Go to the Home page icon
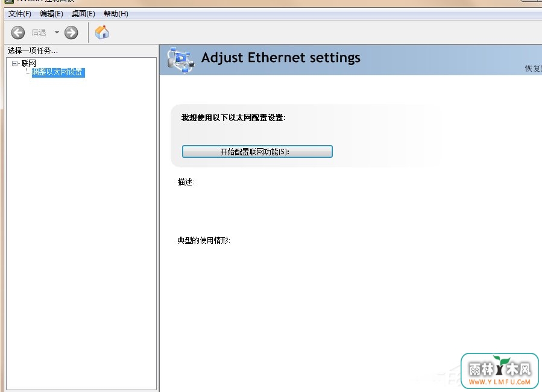 pyautogui.click(x=102, y=32)
